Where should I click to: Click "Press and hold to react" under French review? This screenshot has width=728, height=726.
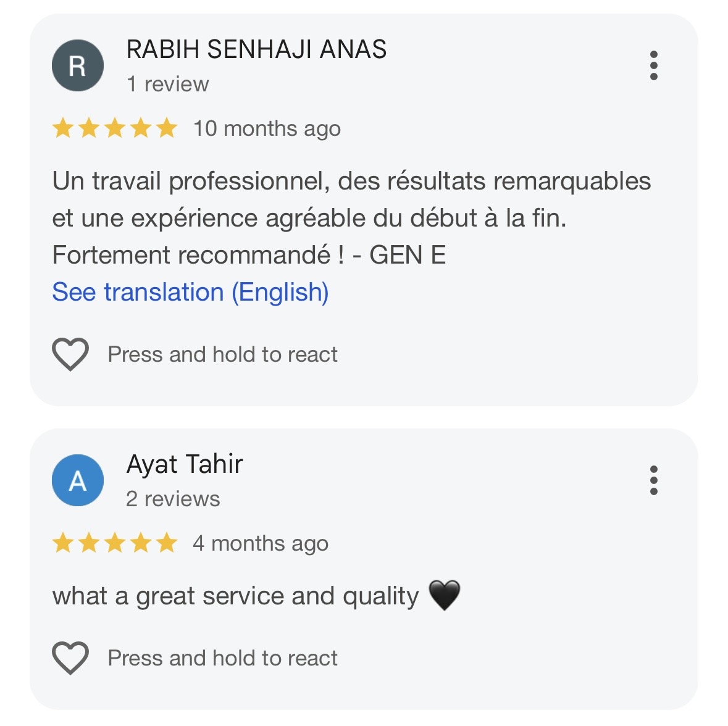point(222,354)
